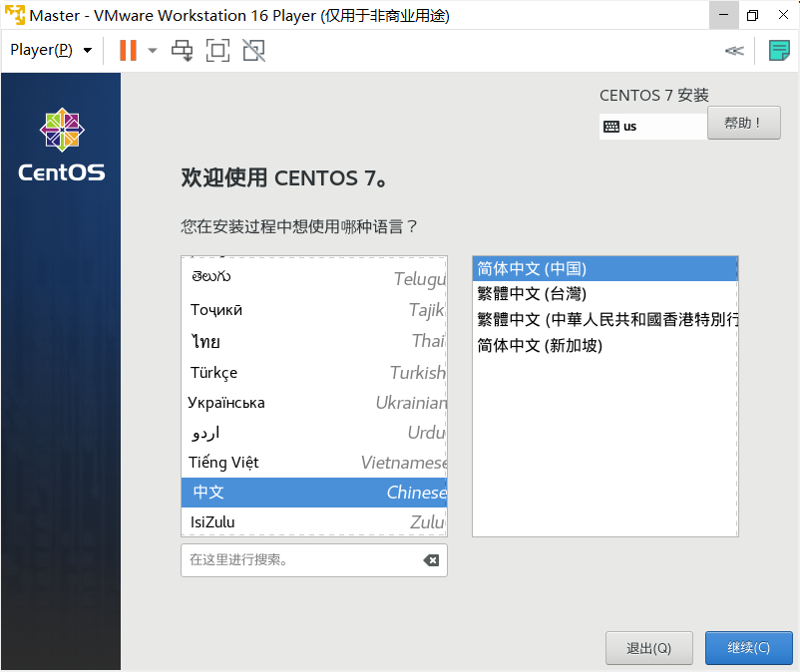Viewport: 800px width, 672px height.
Task: Click the CentOS logo
Action: click(x=62, y=145)
